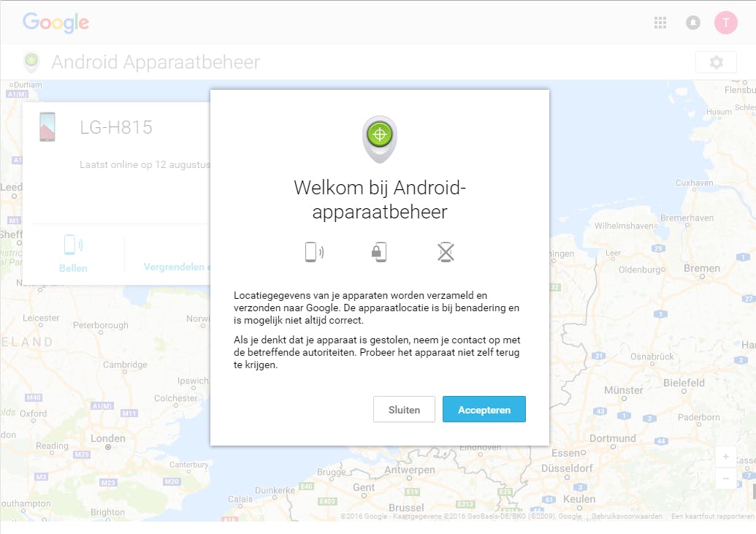Screen dimensions: 756x534
Task: Open the account avatar T
Action: 725,22
